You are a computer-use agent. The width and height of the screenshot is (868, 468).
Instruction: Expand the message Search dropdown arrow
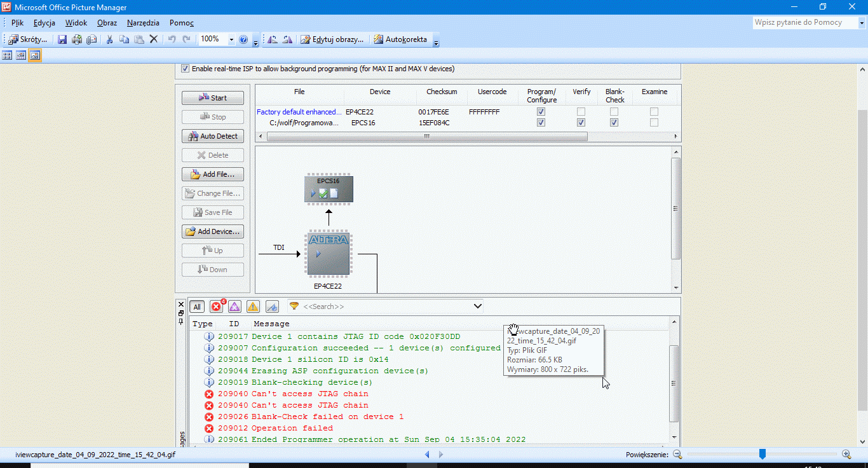[478, 306]
